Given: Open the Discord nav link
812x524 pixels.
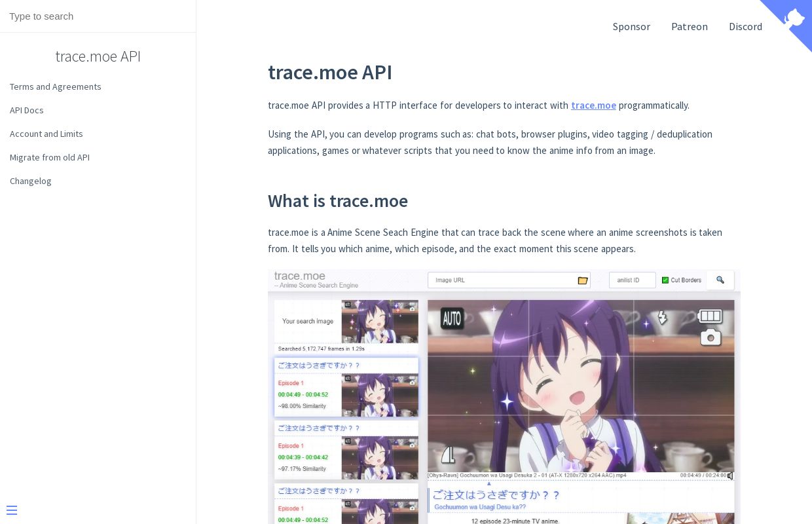Looking at the screenshot, I should (x=745, y=26).
